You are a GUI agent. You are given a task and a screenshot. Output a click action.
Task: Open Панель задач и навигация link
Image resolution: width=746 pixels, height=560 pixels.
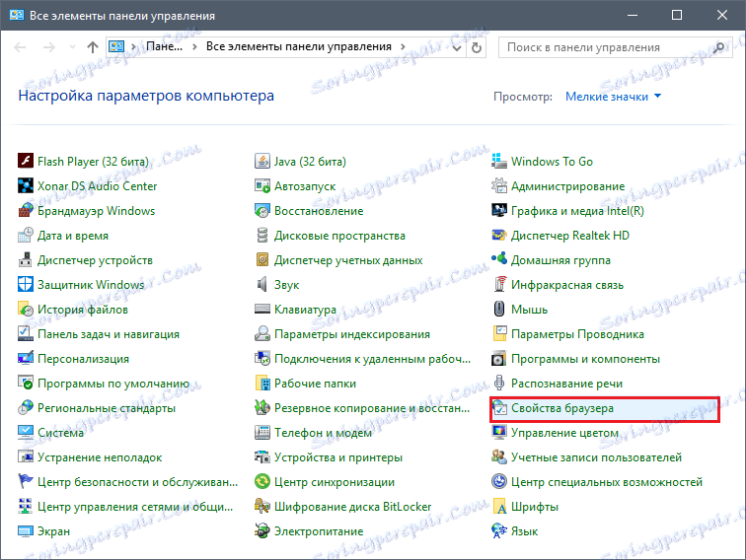[109, 334]
